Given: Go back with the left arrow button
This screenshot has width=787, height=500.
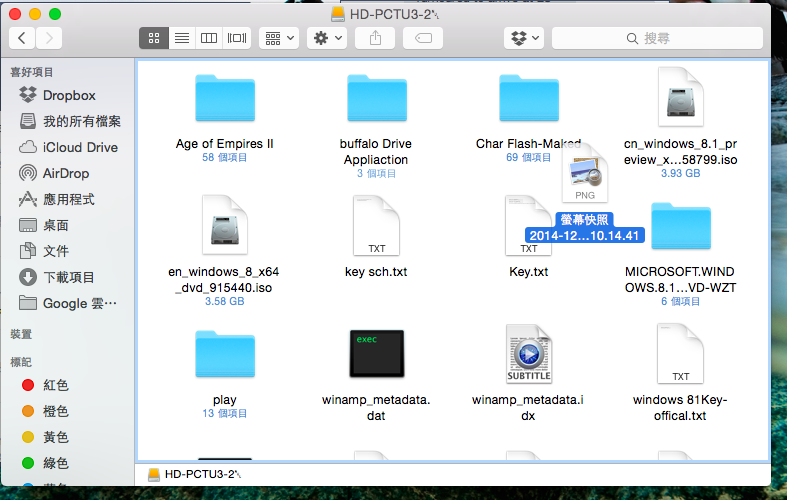Looking at the screenshot, I should pos(22,38).
